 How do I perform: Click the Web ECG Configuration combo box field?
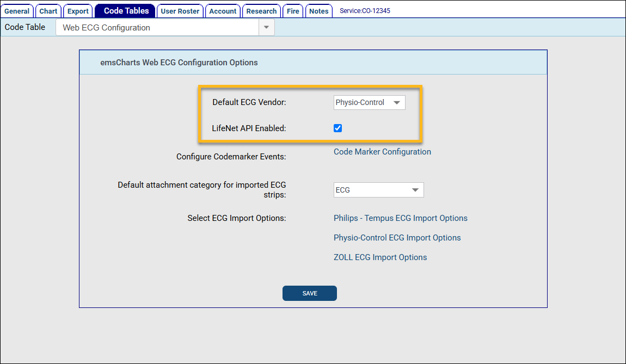[157, 28]
